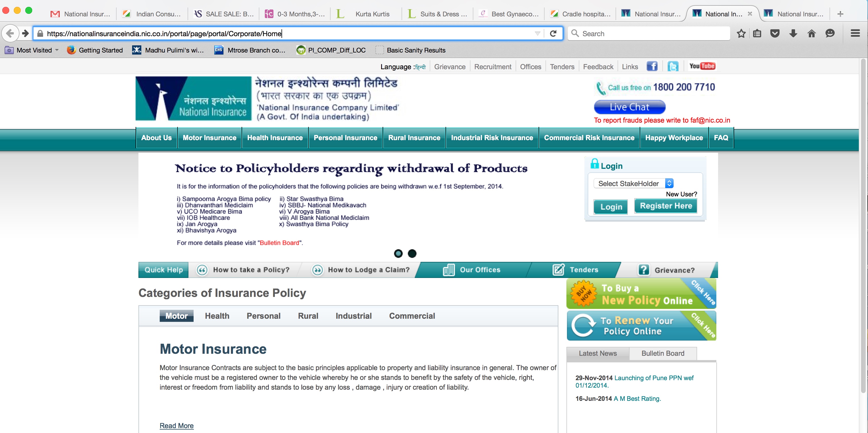Image resolution: width=868 pixels, height=433 pixels.
Task: Open the Select StakeHolder dropdown
Action: (633, 183)
